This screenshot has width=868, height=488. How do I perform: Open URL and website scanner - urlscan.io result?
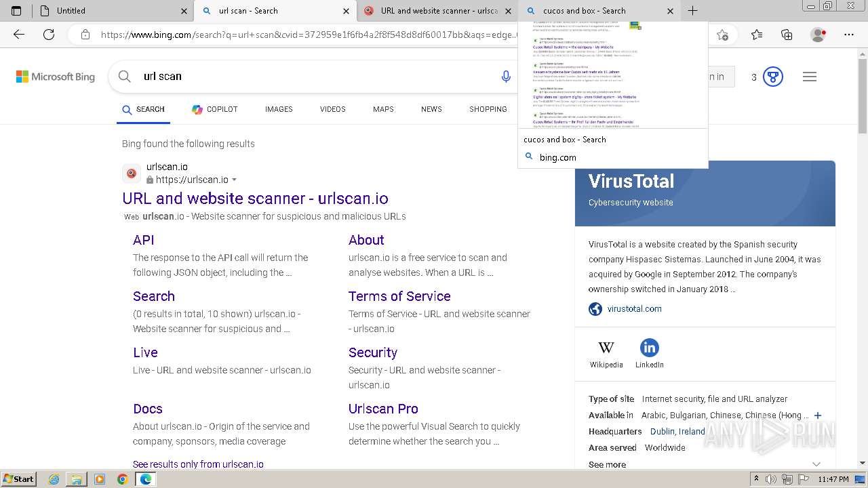click(255, 199)
